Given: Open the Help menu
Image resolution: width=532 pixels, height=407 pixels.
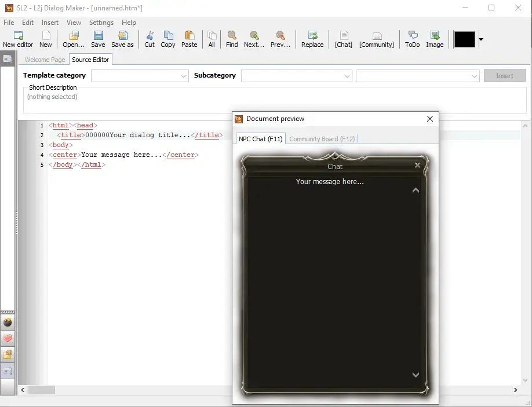Looking at the screenshot, I should (129, 23).
